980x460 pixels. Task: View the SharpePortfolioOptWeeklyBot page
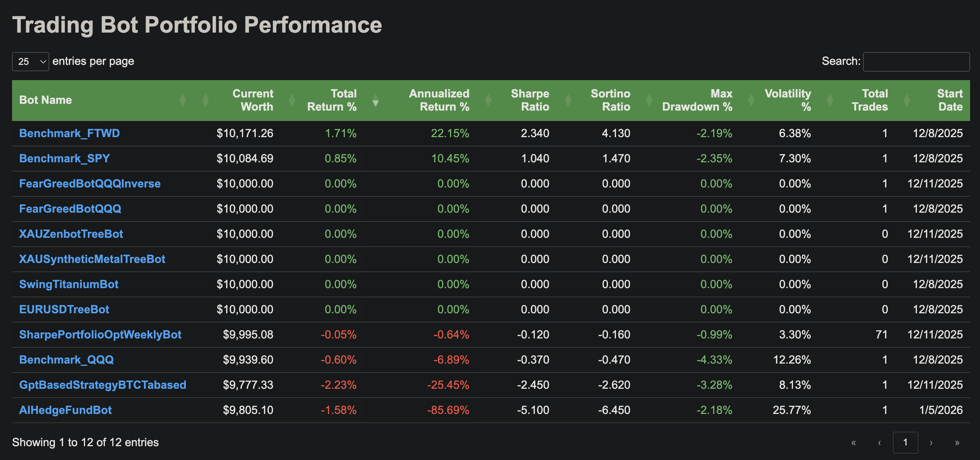(100, 335)
